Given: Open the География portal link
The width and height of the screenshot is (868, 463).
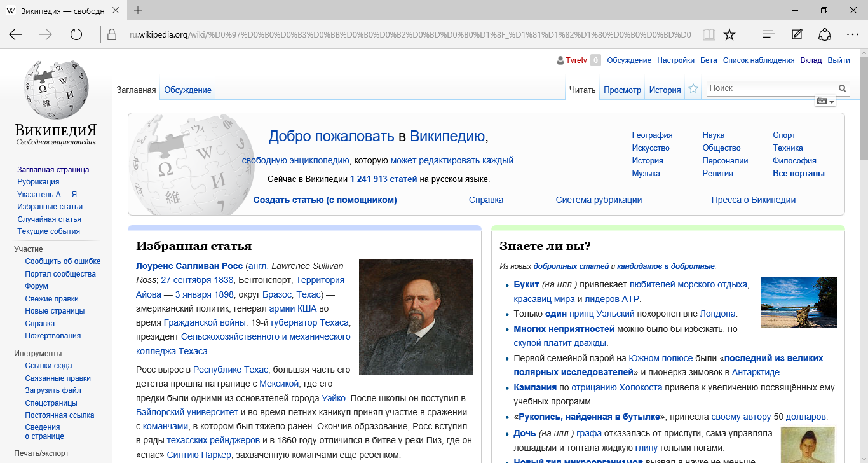Looking at the screenshot, I should pyautogui.click(x=652, y=135).
